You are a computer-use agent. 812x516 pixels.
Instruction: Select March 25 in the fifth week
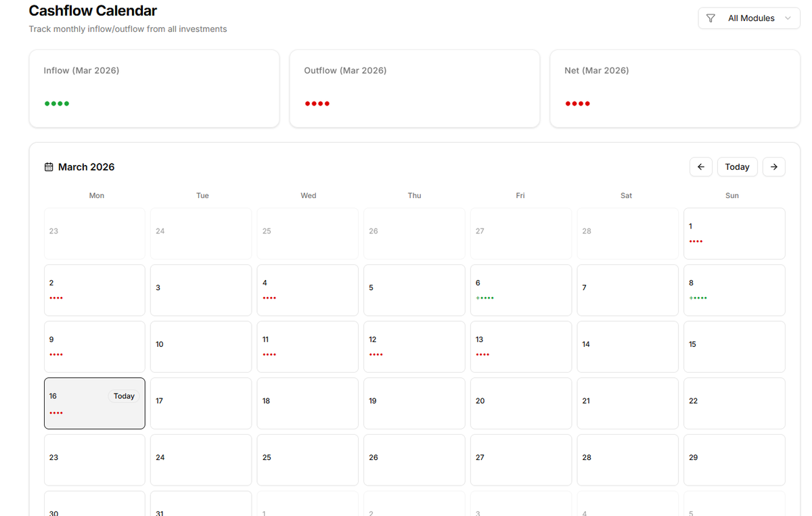click(308, 460)
